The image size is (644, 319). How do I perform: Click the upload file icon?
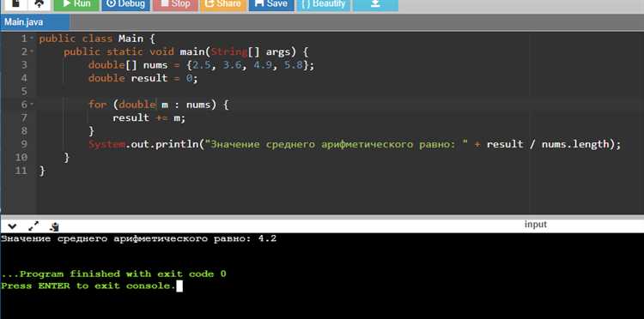click(x=39, y=4)
